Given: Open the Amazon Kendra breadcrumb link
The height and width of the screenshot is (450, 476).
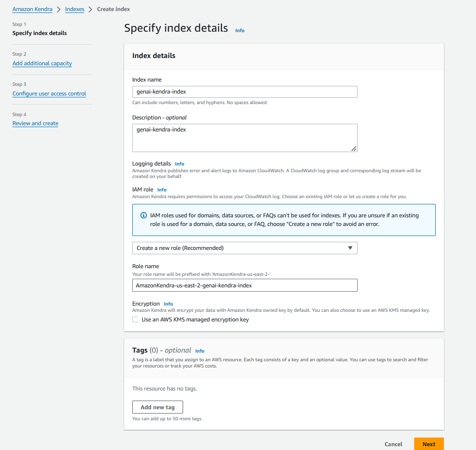Looking at the screenshot, I should [x=32, y=9].
